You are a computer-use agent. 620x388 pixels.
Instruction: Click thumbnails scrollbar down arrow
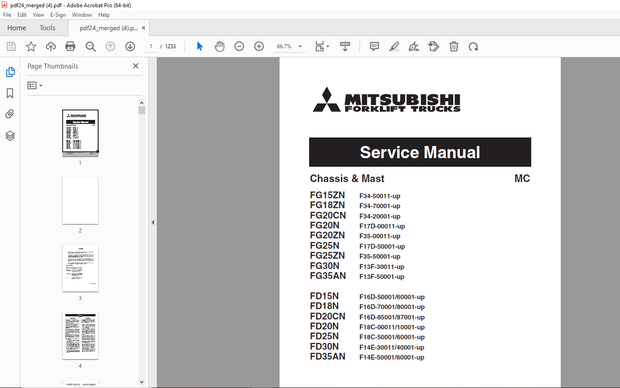click(x=142, y=382)
